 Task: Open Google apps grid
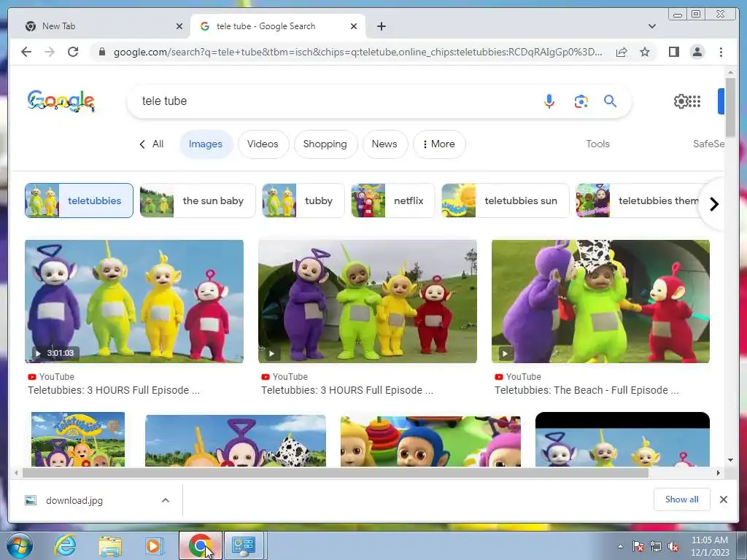pos(695,101)
